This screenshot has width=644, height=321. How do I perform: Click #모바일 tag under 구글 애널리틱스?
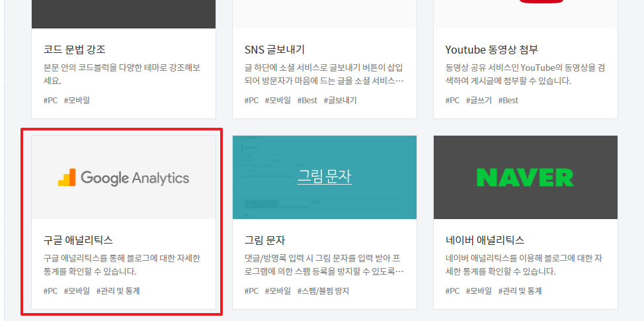[x=77, y=291]
